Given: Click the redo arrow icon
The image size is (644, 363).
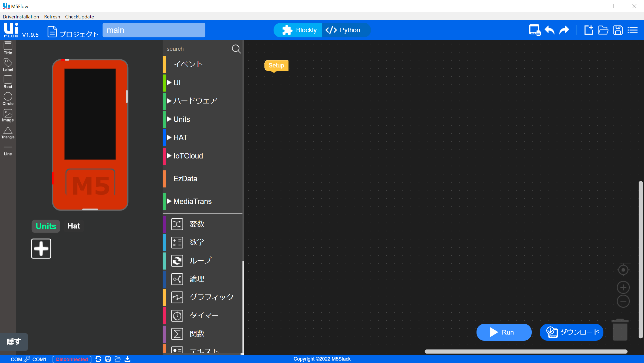Looking at the screenshot, I should (x=564, y=30).
